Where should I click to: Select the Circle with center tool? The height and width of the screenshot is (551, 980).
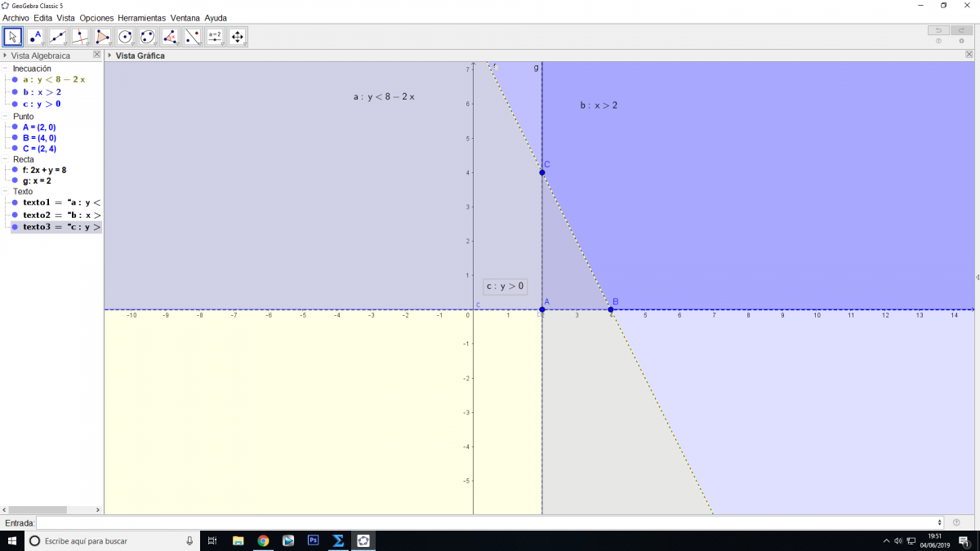[x=125, y=37]
